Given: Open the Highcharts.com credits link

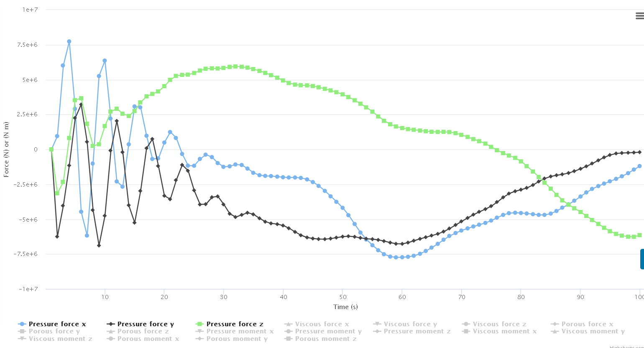Looking at the screenshot, I should click(626, 347).
